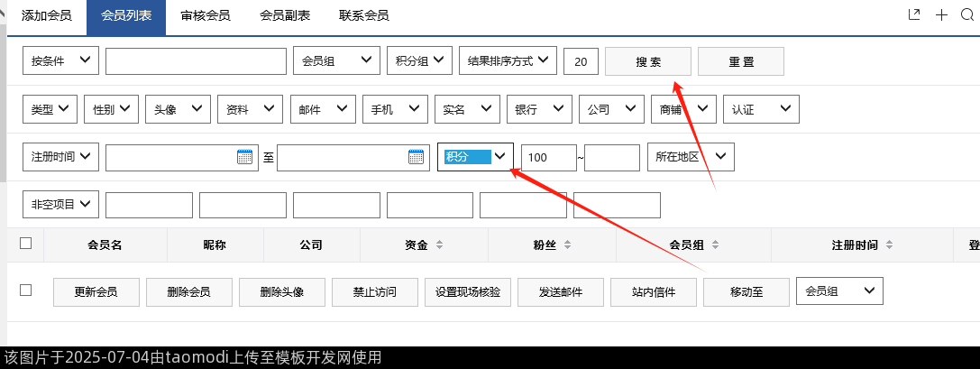Click the magnifier search icon at top right

point(967,14)
